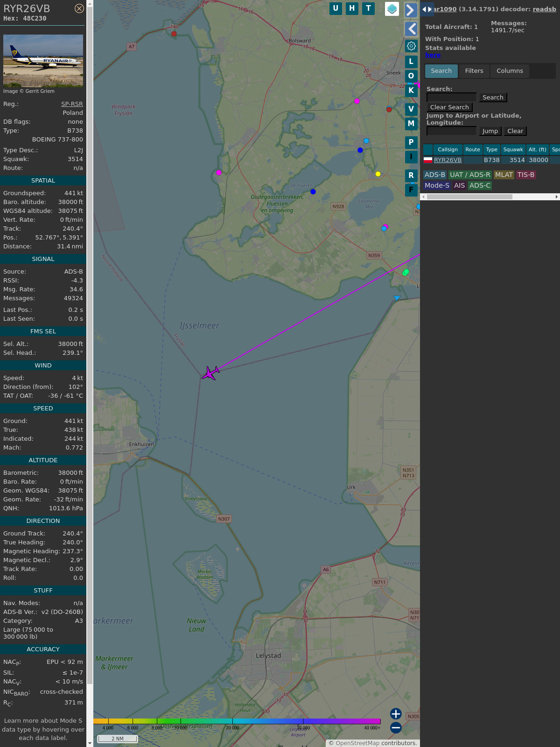Click the Polish flag in RYR26VB row

click(427, 160)
